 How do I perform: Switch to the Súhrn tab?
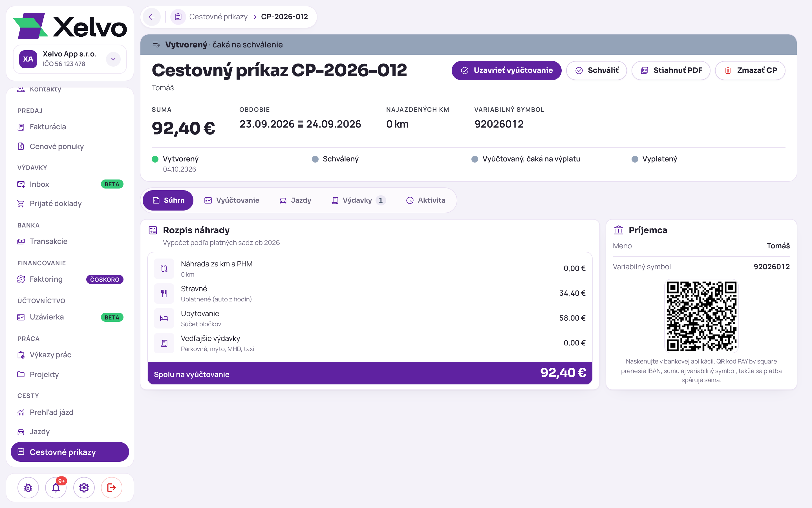coord(168,200)
